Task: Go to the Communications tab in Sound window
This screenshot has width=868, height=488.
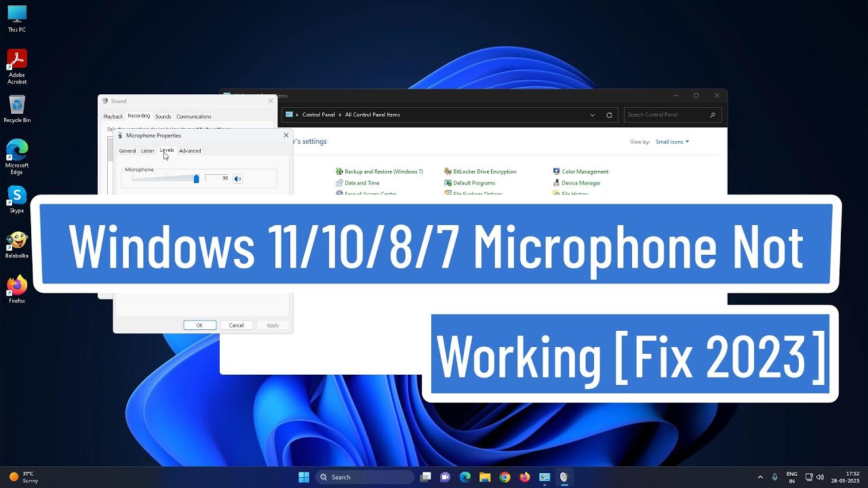Action: click(x=194, y=117)
